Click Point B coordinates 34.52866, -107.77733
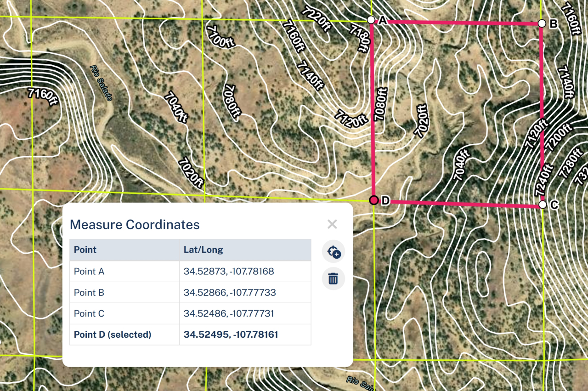Viewport: 588px width, 391px height. [230, 293]
